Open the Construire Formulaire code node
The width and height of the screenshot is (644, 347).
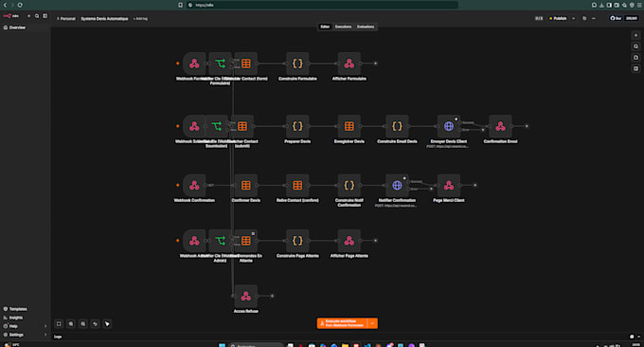click(x=297, y=64)
